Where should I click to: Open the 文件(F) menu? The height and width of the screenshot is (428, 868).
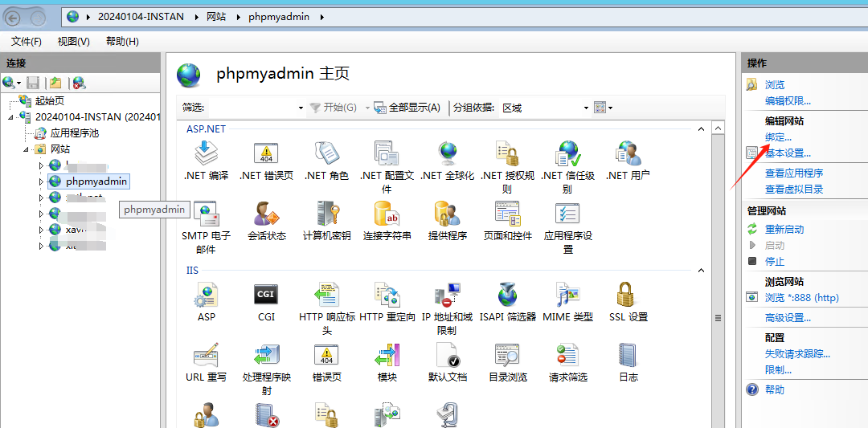pos(27,42)
